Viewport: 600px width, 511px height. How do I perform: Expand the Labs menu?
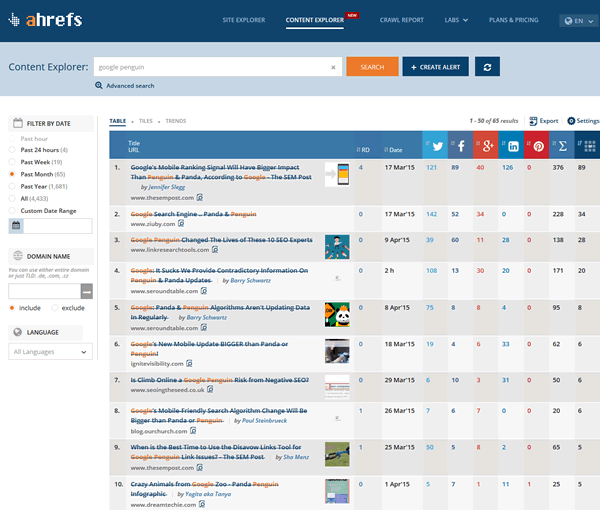click(x=456, y=20)
